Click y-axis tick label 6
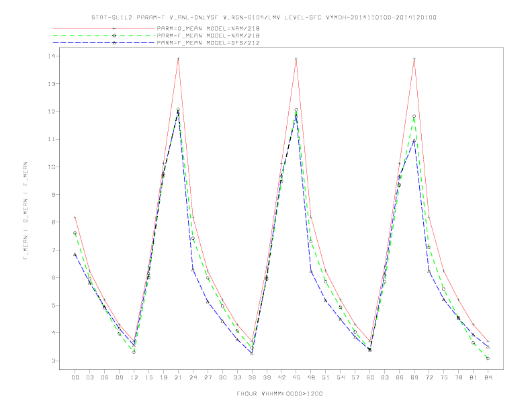532x411 pixels. pos(54,277)
